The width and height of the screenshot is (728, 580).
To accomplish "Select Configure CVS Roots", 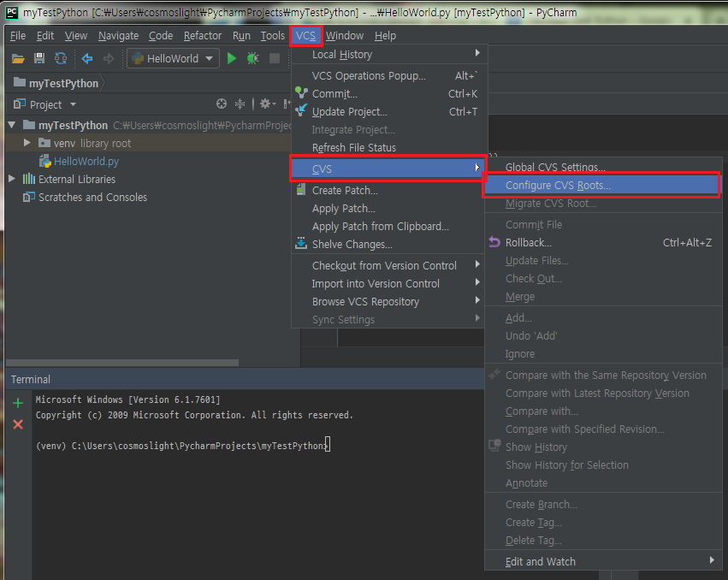I will pyautogui.click(x=602, y=186).
